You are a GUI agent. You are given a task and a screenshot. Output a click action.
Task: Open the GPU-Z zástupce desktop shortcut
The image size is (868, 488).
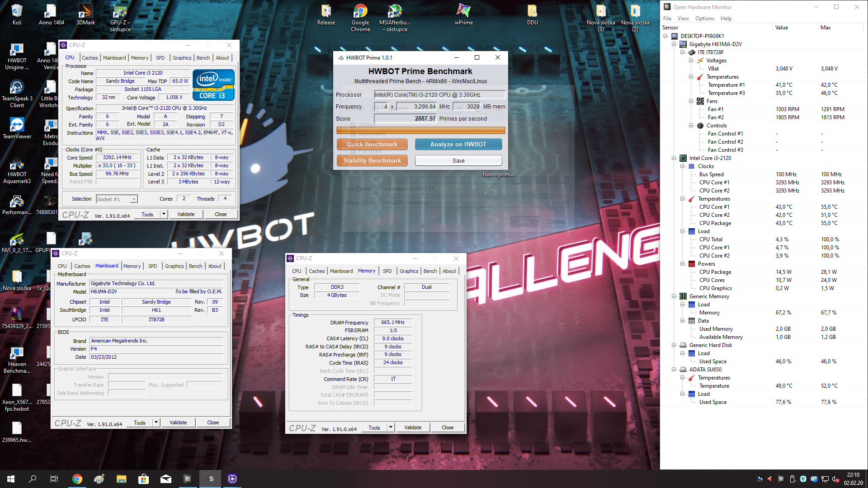pos(120,18)
